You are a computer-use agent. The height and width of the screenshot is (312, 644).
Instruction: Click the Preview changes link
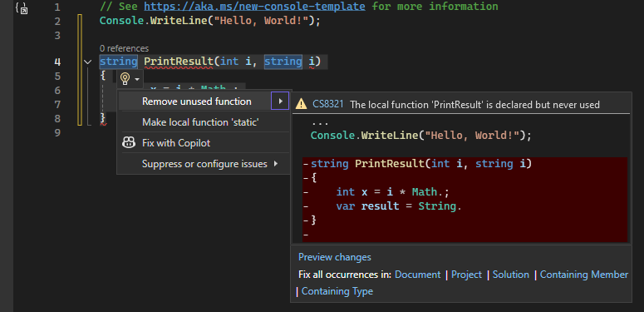[x=335, y=257]
